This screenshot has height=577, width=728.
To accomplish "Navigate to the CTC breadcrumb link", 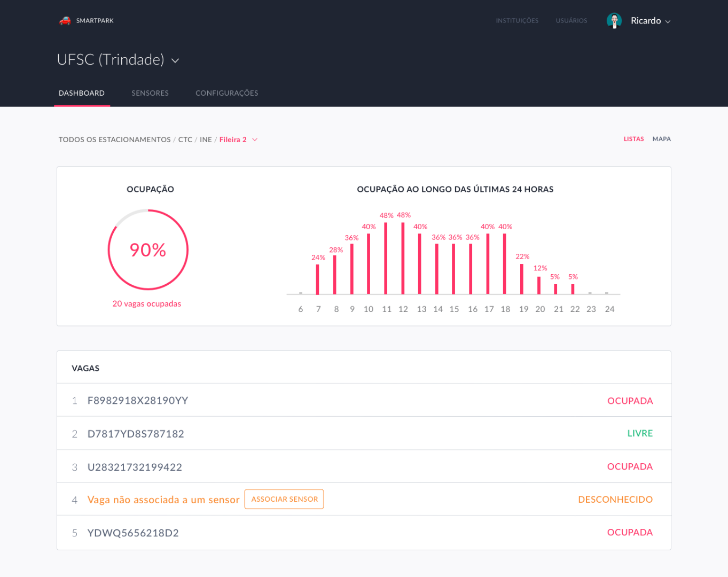I will point(185,140).
